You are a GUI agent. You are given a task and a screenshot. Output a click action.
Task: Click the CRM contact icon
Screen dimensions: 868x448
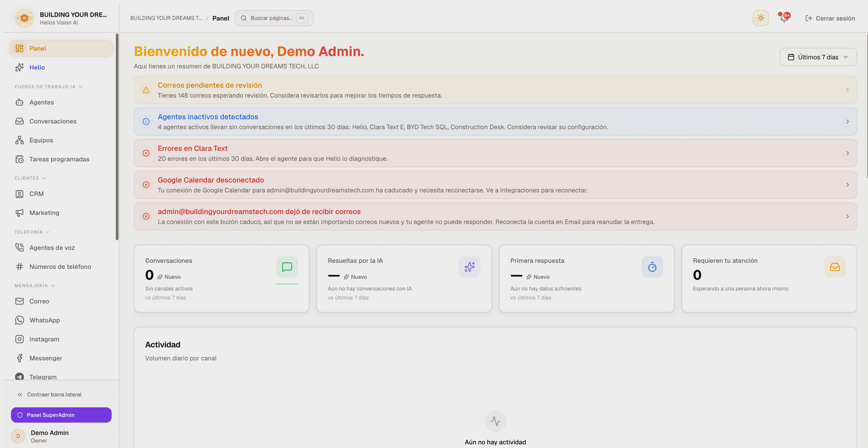(x=19, y=194)
